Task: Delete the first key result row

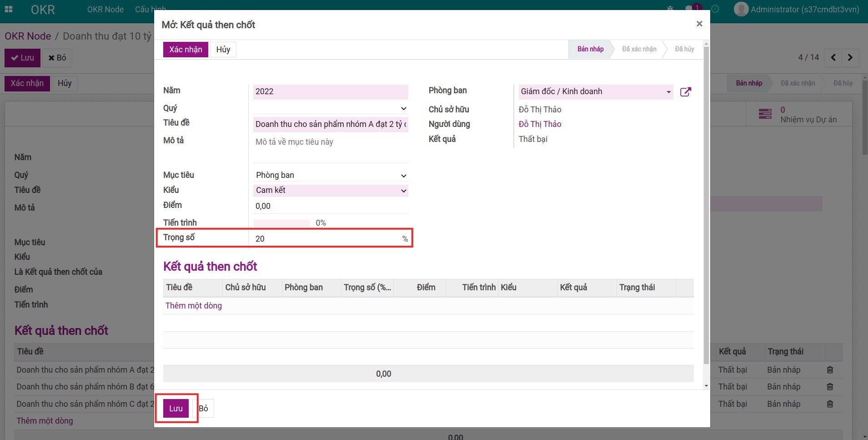Action: click(830, 370)
